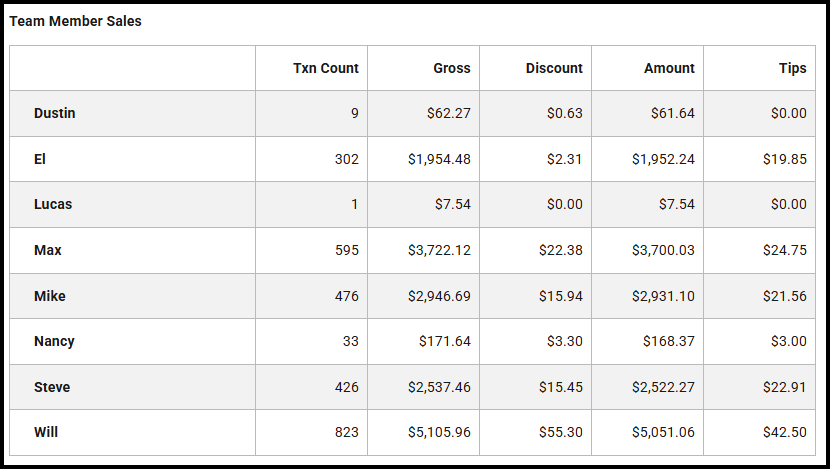Select the Lucas row label

click(x=53, y=204)
